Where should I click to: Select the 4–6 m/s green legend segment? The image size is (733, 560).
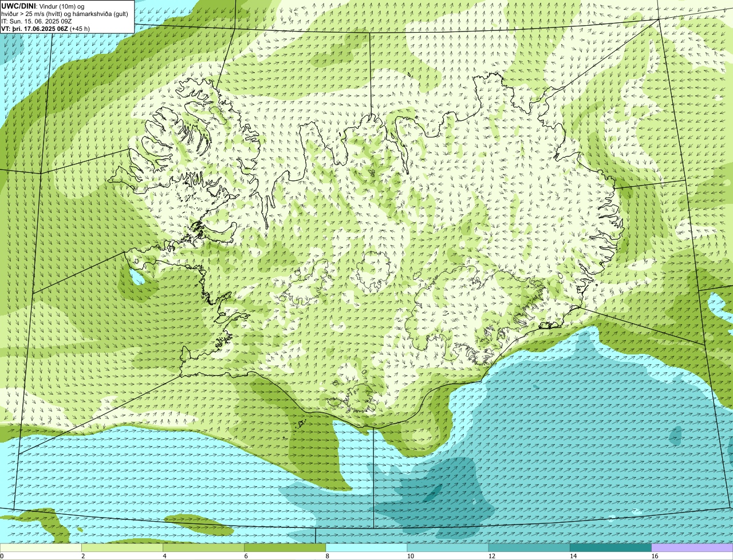point(203,548)
